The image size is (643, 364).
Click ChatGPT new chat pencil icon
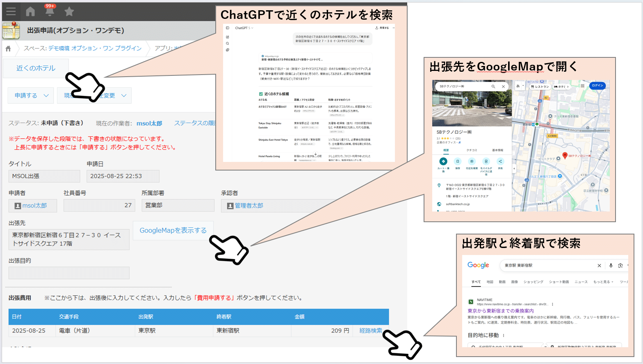click(x=228, y=37)
